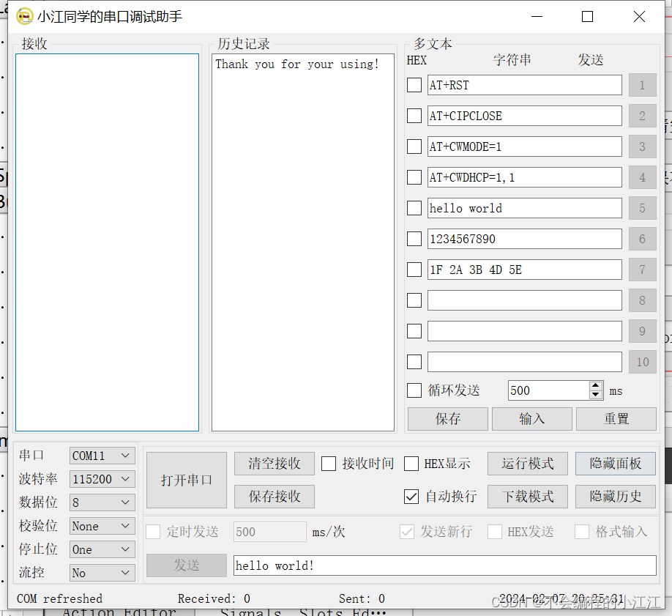Screen dimensions: 672x616
Task: Click the 历史记录 history text area
Action: 303,242
